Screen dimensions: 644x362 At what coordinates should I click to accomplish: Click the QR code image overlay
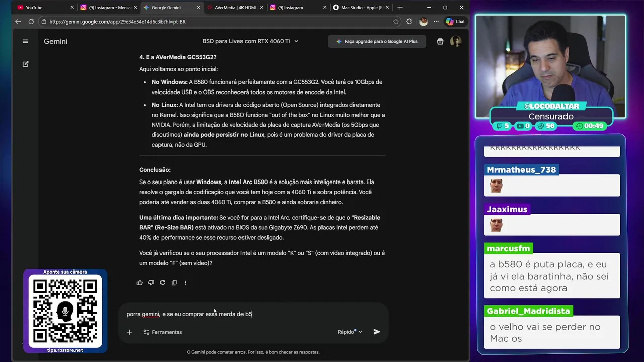[x=65, y=311]
